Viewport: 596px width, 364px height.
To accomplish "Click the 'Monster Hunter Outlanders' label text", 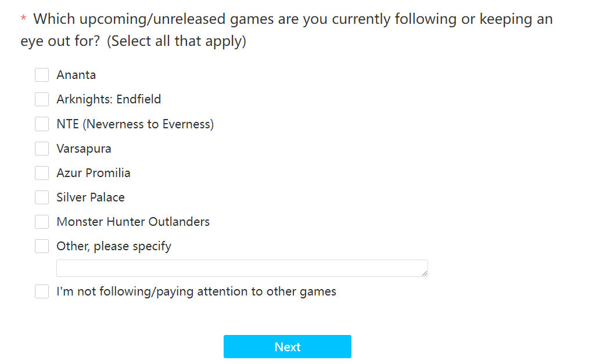I will [x=133, y=222].
